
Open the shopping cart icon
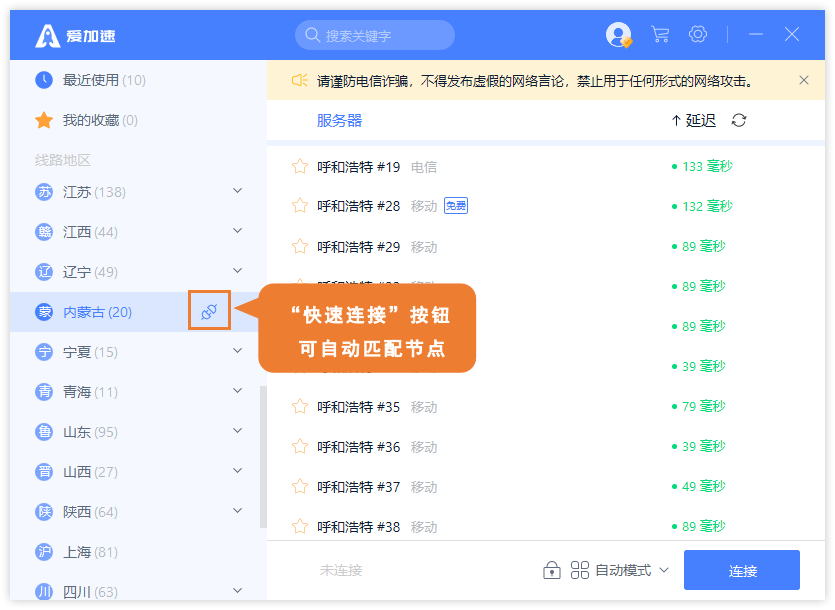tap(660, 35)
